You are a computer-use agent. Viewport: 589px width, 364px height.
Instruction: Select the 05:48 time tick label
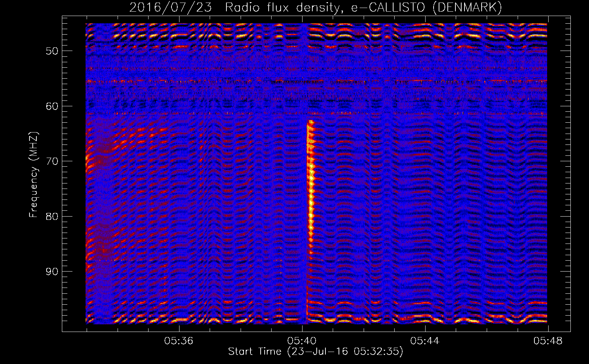tap(548, 341)
